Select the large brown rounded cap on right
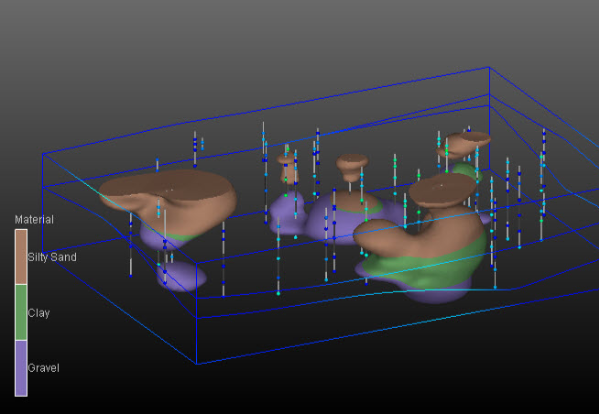Viewport: 599px width, 414px height. click(442, 191)
